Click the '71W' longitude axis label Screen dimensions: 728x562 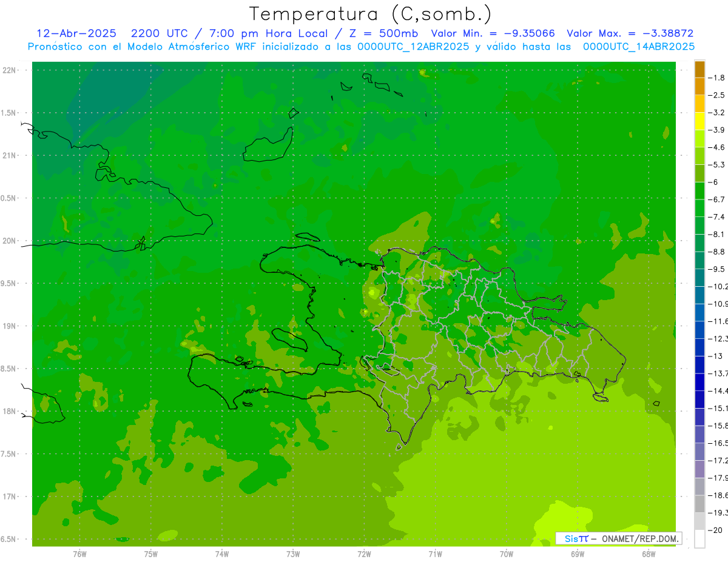tap(435, 554)
